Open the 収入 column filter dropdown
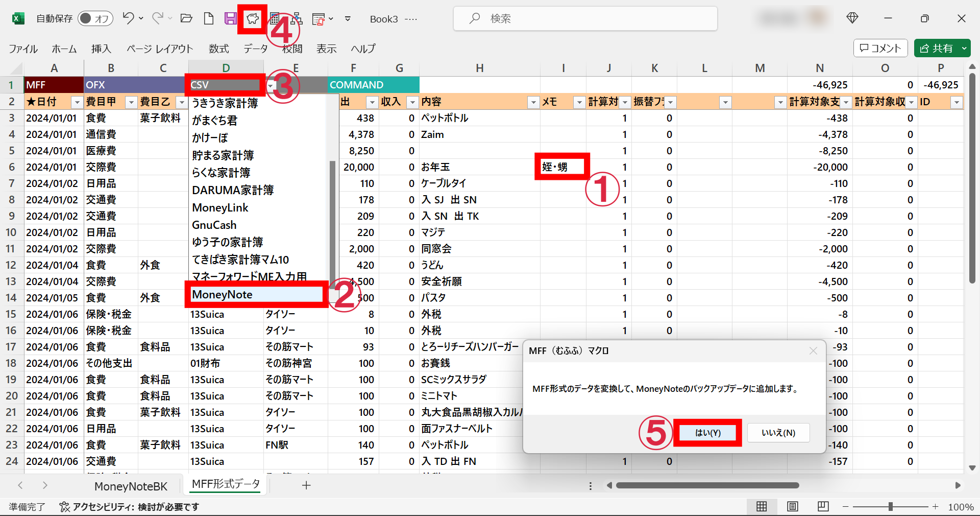The height and width of the screenshot is (516, 980). tap(412, 102)
